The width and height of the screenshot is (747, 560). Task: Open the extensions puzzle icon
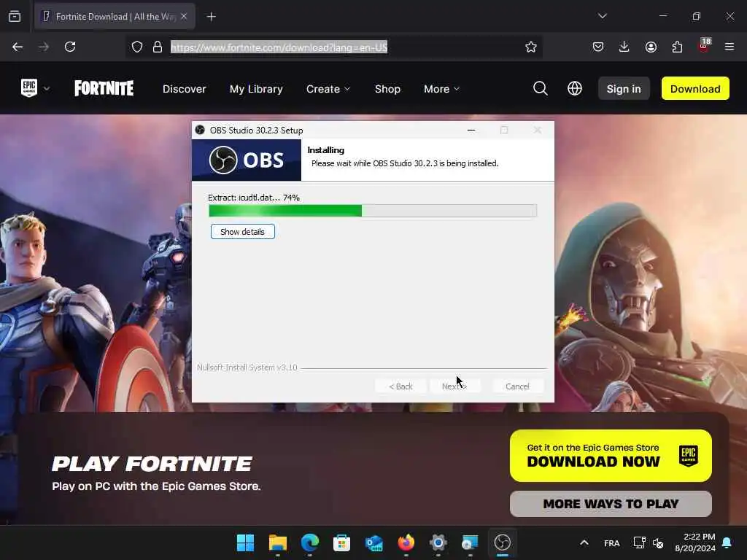coord(677,47)
